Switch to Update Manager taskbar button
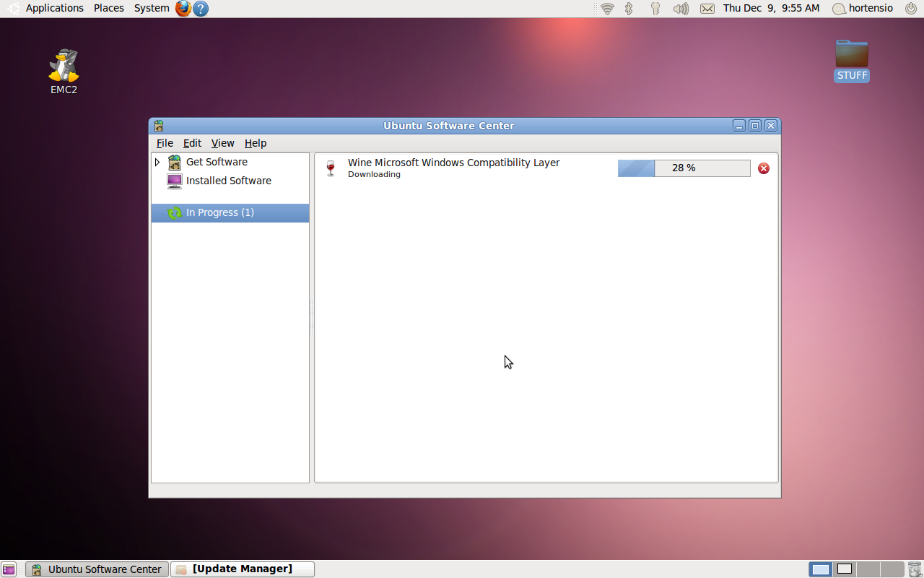Screen dimensions: 924x578 click(243, 569)
